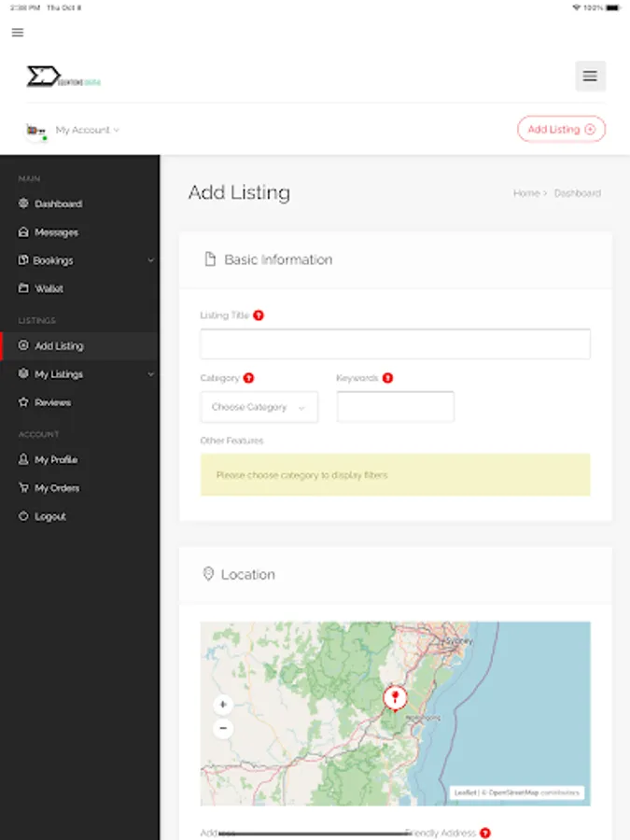Viewport: 630px width, 840px height.
Task: Expand the My Listings submenu chevron
Action: pyautogui.click(x=150, y=374)
